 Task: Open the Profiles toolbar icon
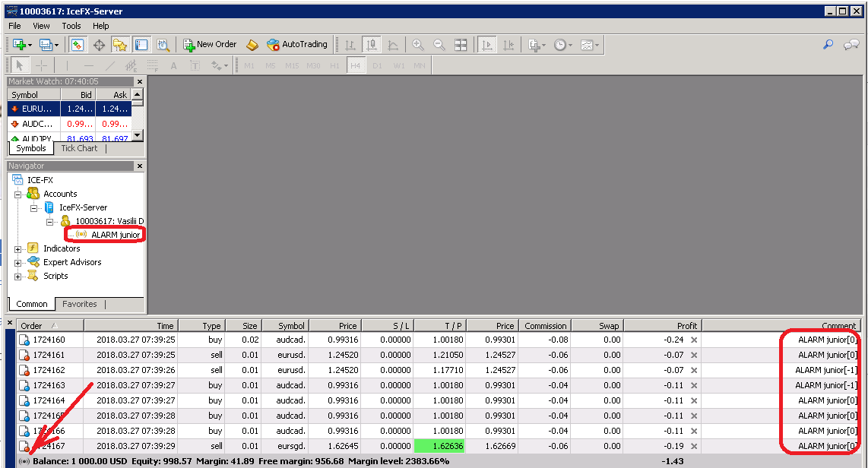[x=46, y=45]
